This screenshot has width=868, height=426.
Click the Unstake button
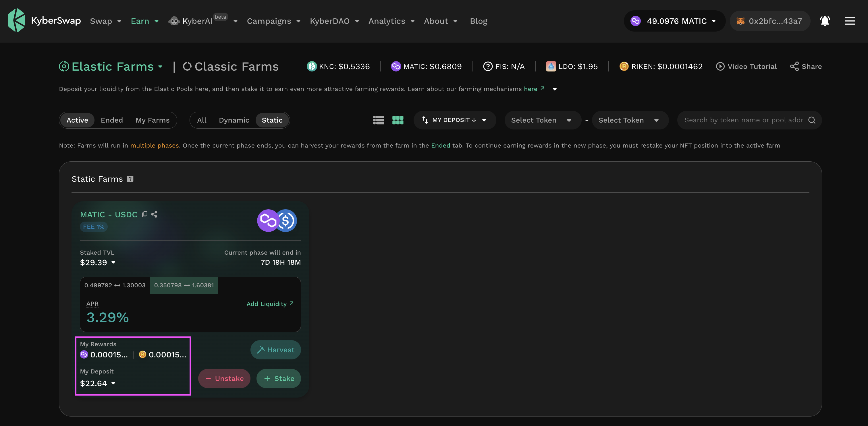click(224, 379)
